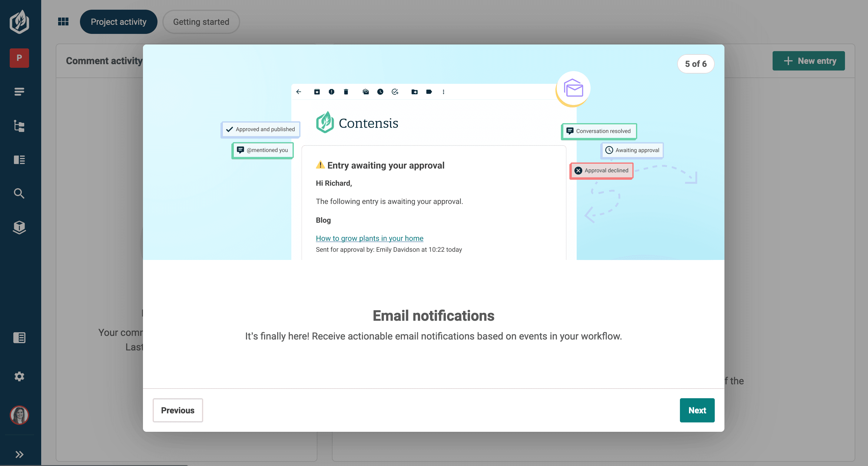Click the Previous button
Image resolution: width=868 pixels, height=466 pixels.
point(177,410)
